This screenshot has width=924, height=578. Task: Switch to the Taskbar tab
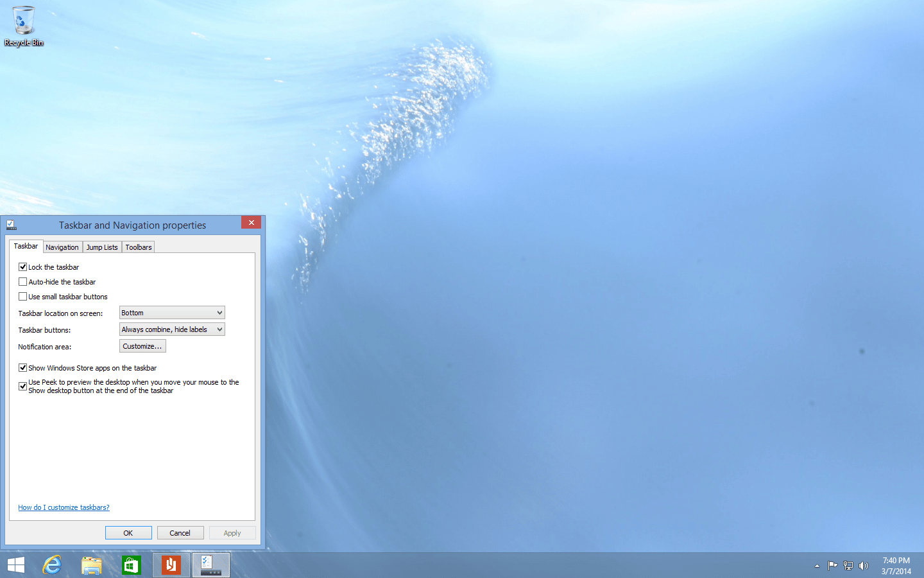pyautogui.click(x=26, y=246)
